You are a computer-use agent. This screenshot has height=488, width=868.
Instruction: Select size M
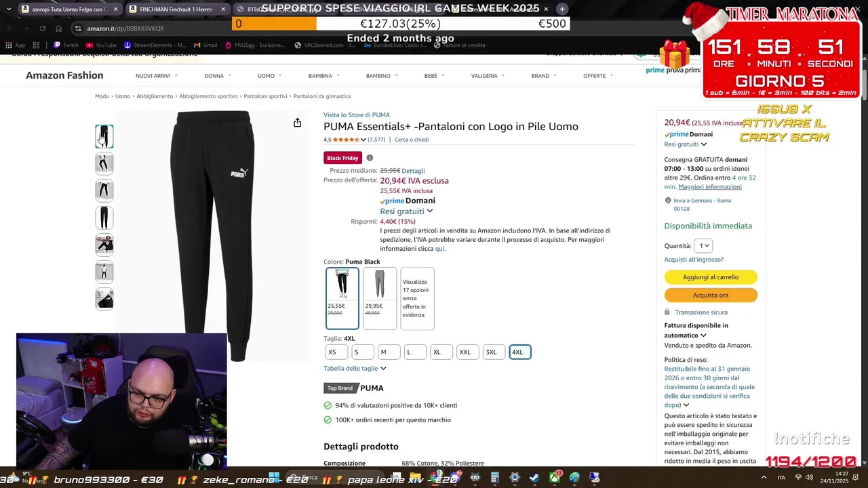389,352
